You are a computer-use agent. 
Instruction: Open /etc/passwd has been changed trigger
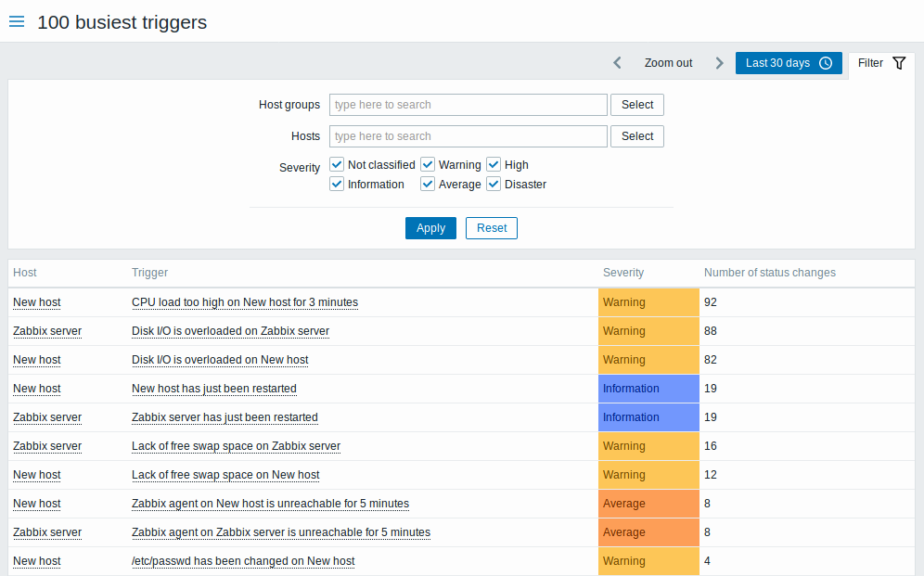click(243, 561)
